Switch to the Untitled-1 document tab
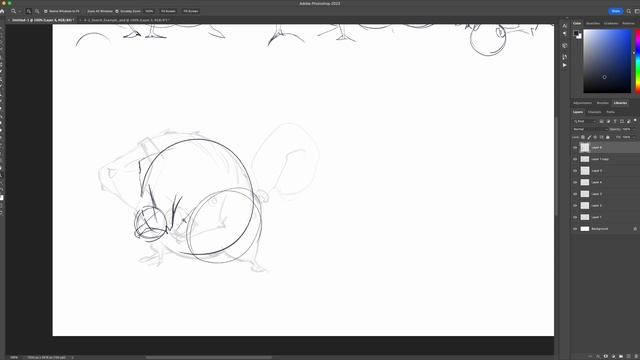This screenshot has height=360, width=640. (x=42, y=20)
